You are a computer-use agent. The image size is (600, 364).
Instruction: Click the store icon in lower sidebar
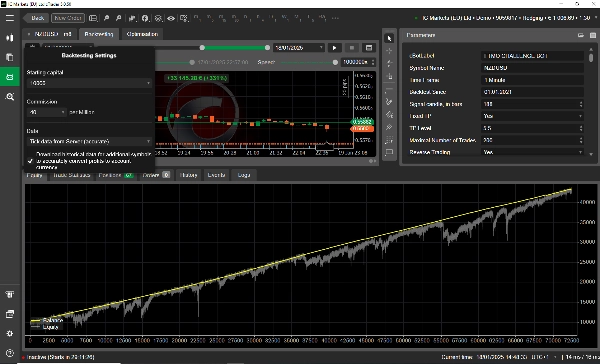coord(10,294)
